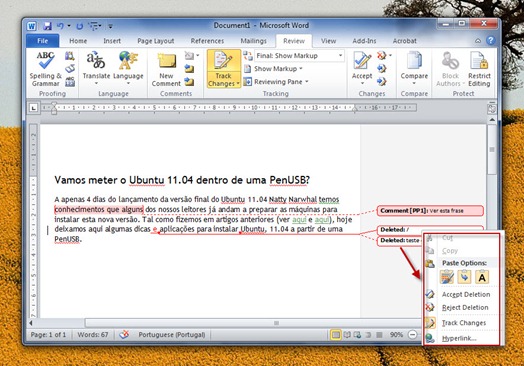
Task: Switch to Web Layout view
Action: click(x=357, y=335)
